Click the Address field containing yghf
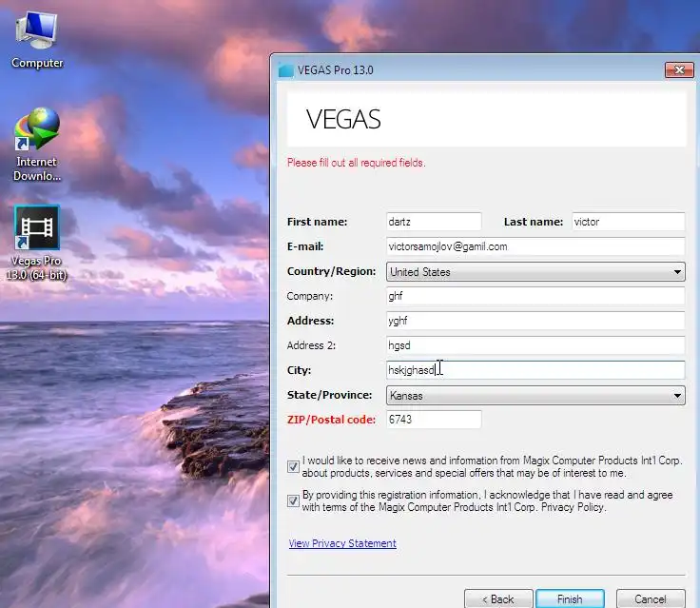 pyautogui.click(x=535, y=321)
